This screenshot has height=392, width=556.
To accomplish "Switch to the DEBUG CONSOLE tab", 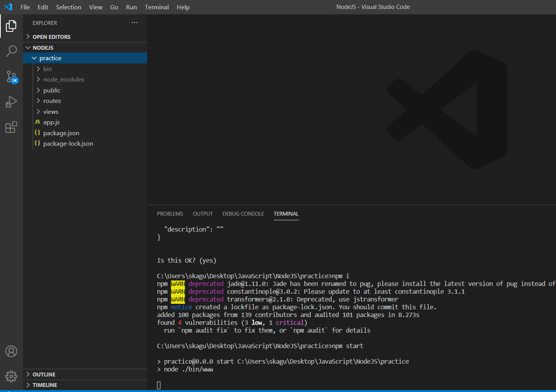I will click(x=243, y=214).
